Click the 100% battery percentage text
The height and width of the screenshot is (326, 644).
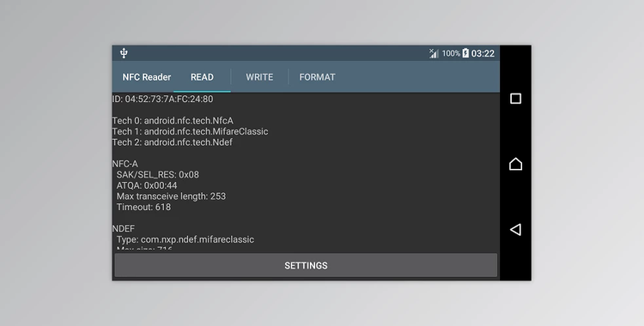point(451,53)
